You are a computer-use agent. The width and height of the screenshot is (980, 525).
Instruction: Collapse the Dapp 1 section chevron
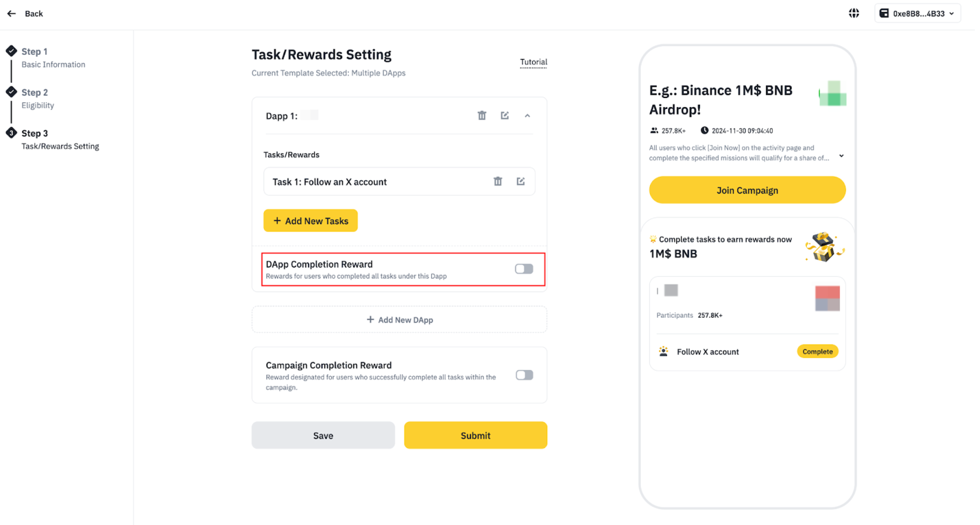pos(527,115)
